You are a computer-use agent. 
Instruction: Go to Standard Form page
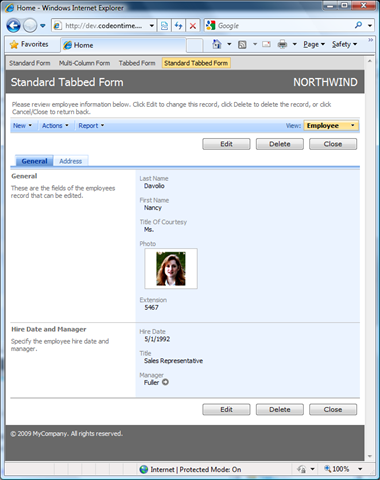pyautogui.click(x=30, y=63)
